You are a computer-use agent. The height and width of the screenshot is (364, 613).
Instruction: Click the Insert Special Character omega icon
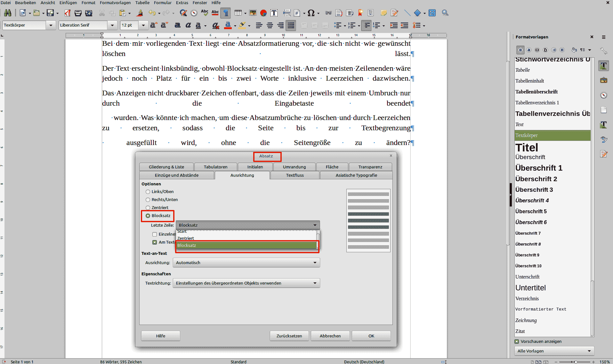tap(311, 13)
